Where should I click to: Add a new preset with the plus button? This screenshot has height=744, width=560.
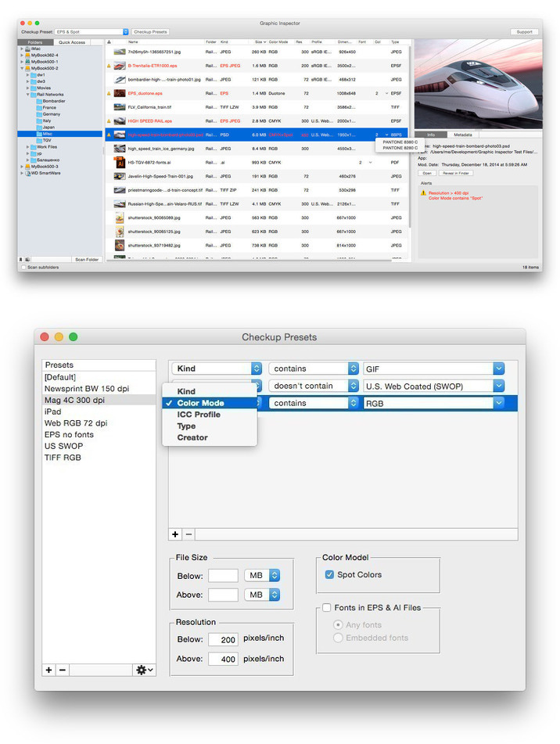pyautogui.click(x=49, y=670)
